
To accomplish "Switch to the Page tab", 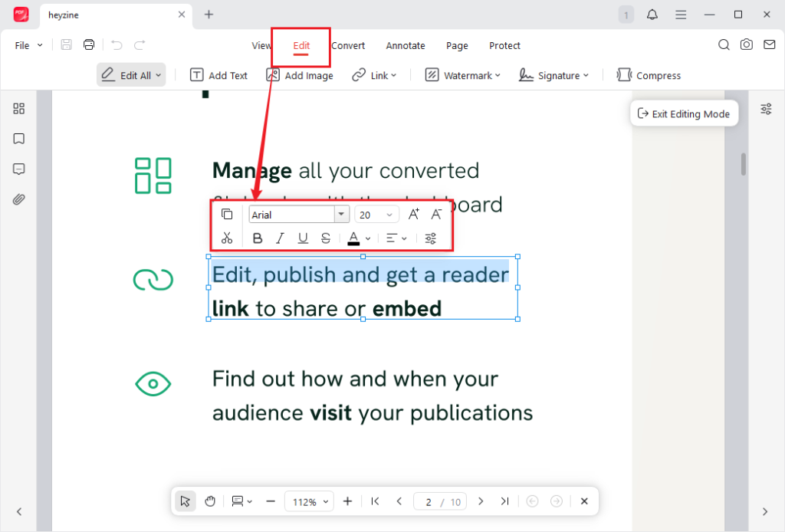I will (457, 45).
